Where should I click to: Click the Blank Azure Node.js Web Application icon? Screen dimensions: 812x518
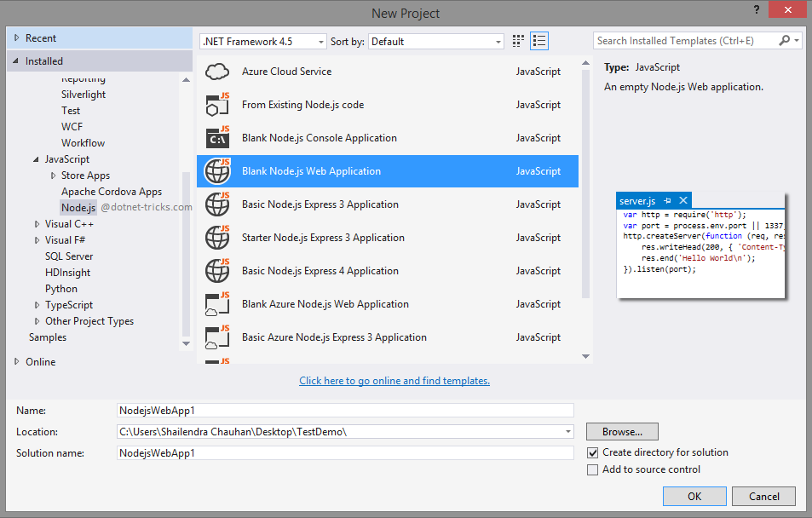coord(218,303)
